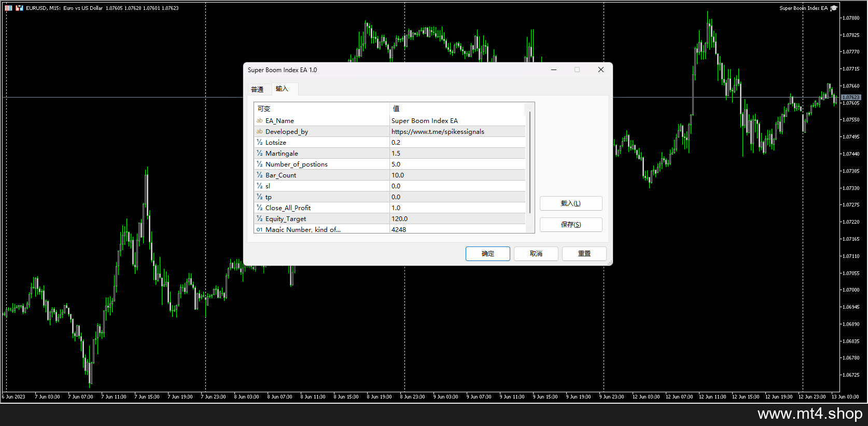Click the 重置 button
Screen dimensions: 868x426
tap(584, 254)
